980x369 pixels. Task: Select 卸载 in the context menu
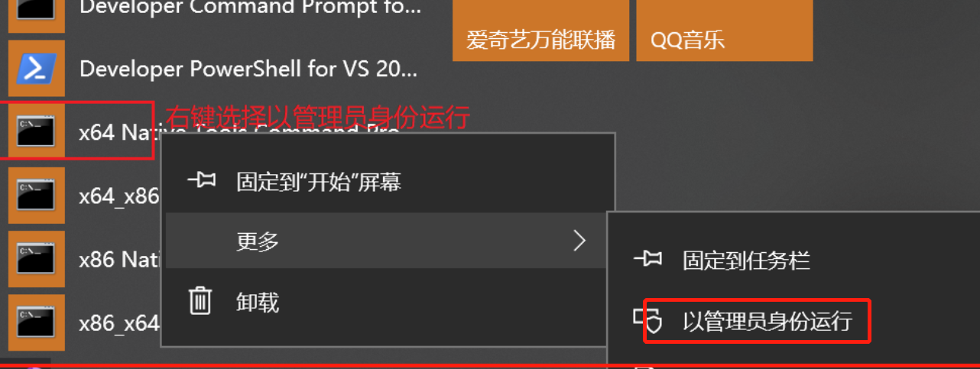tap(258, 301)
